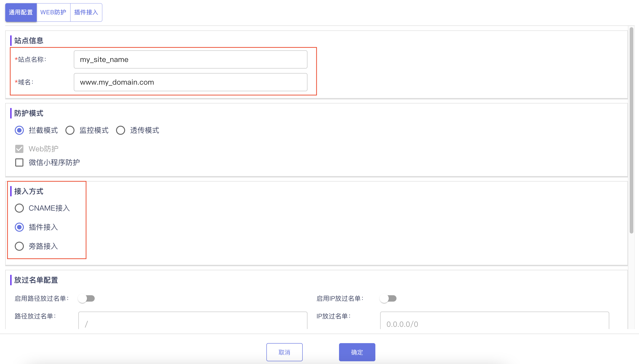Switch to the 通用配置 tab
Viewport: 639px width, 364px height.
(21, 12)
